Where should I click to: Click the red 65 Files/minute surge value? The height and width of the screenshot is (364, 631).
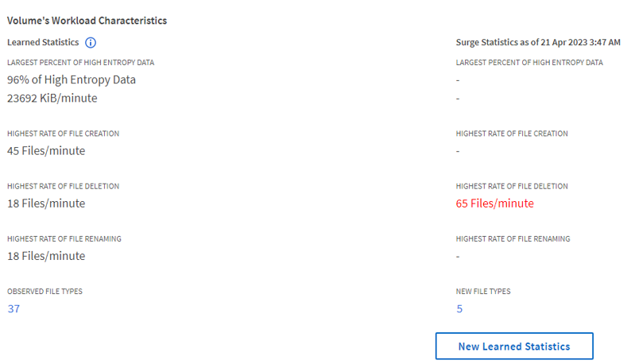494,203
